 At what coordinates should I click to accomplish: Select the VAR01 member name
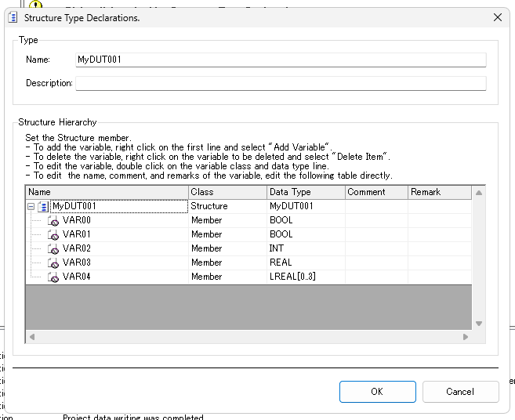click(x=77, y=234)
